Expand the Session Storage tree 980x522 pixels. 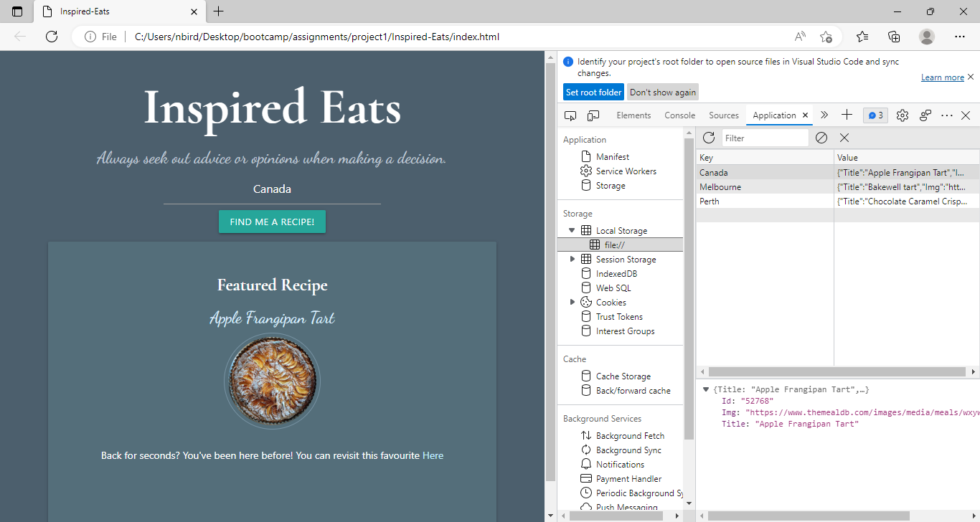572,259
